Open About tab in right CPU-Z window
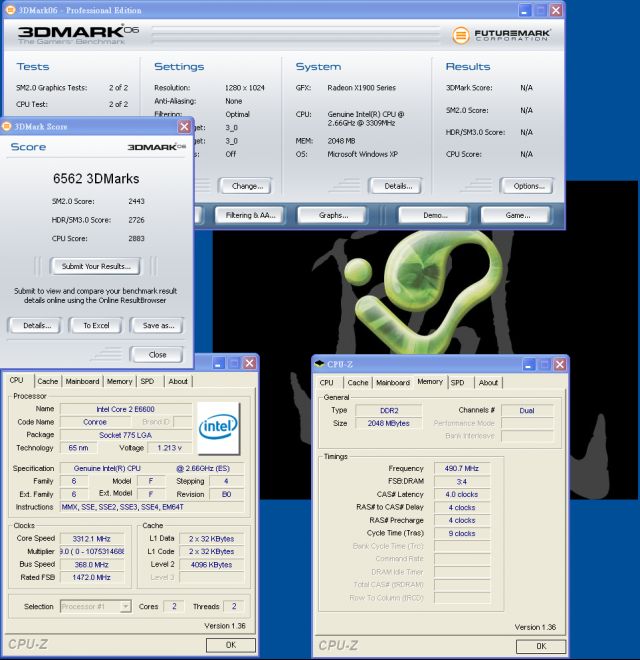The height and width of the screenshot is (660, 640). 488,383
